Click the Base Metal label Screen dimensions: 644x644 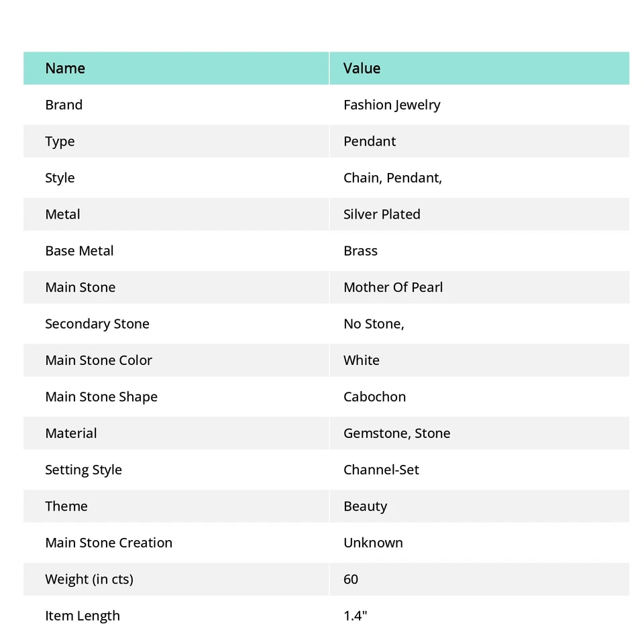pos(79,251)
